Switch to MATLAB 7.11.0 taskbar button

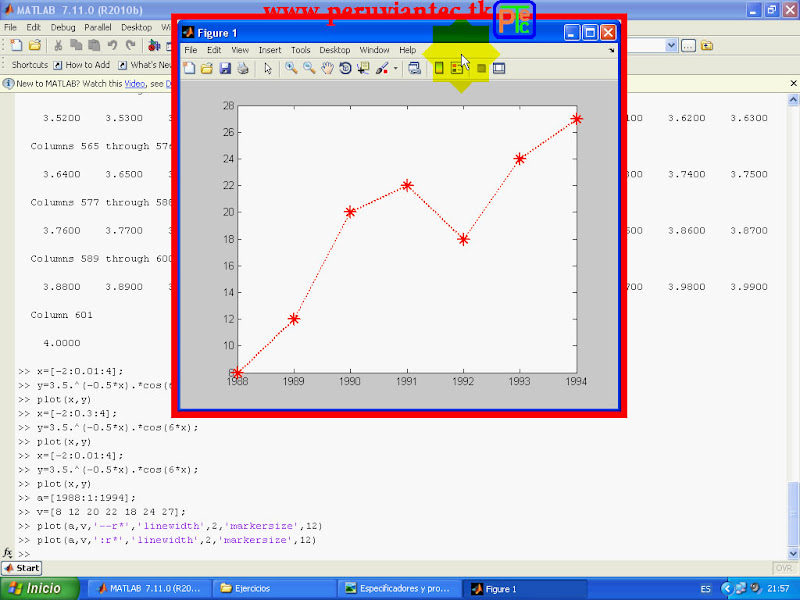point(152,588)
